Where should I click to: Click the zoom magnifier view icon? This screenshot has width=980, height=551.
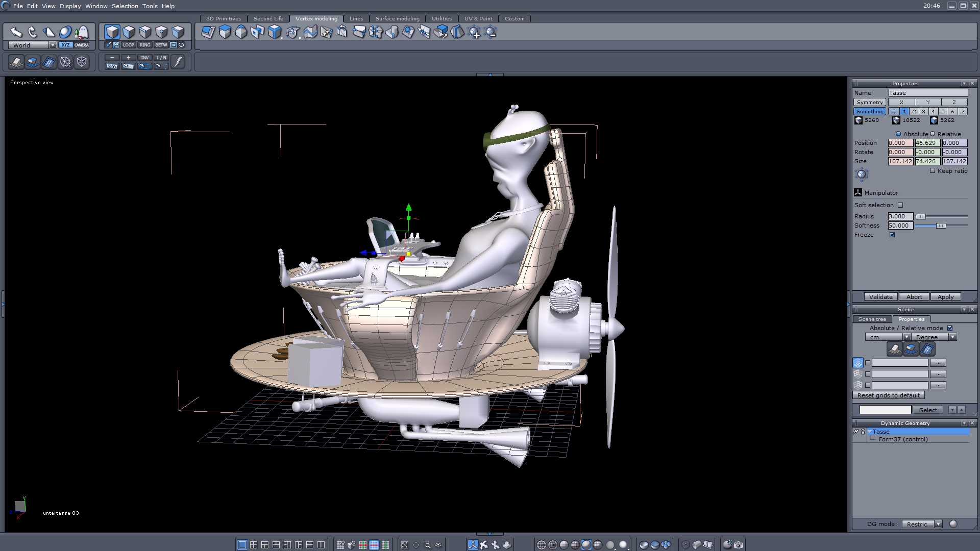pyautogui.click(x=427, y=545)
